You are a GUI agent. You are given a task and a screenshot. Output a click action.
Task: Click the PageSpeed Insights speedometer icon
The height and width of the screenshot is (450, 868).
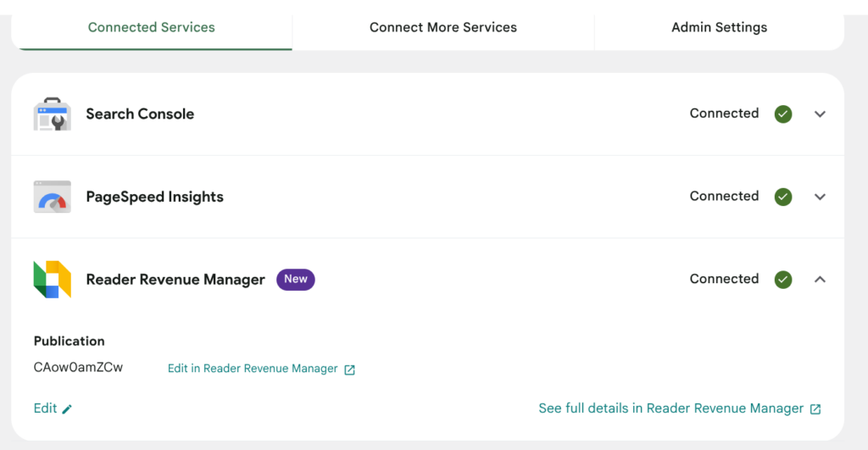click(x=52, y=197)
